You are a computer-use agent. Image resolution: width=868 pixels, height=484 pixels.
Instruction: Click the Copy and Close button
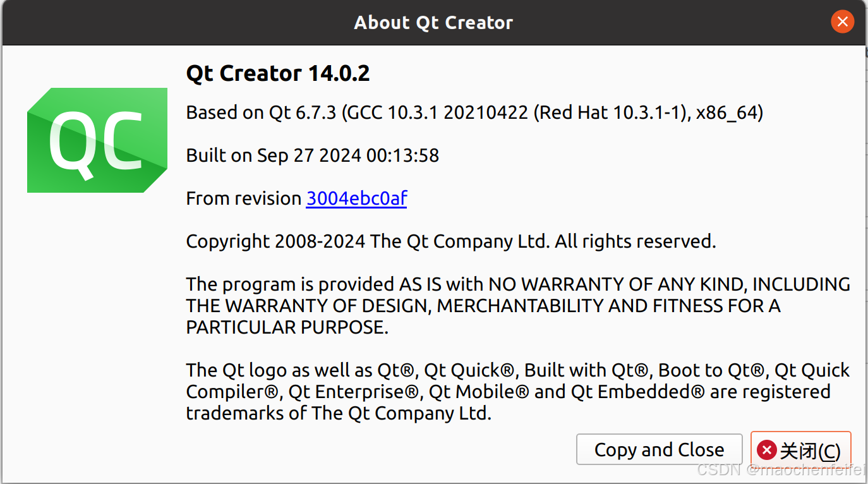[x=659, y=449]
